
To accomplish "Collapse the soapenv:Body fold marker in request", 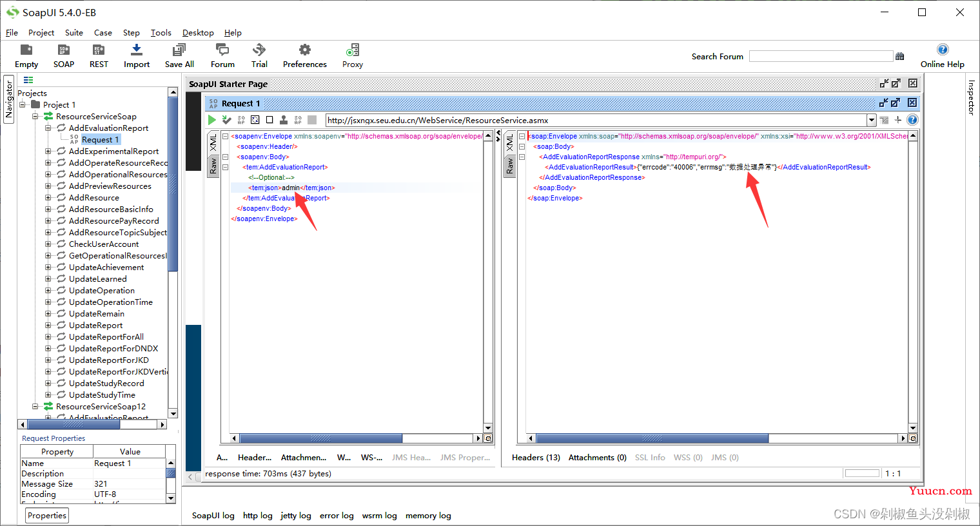I will 225,157.
